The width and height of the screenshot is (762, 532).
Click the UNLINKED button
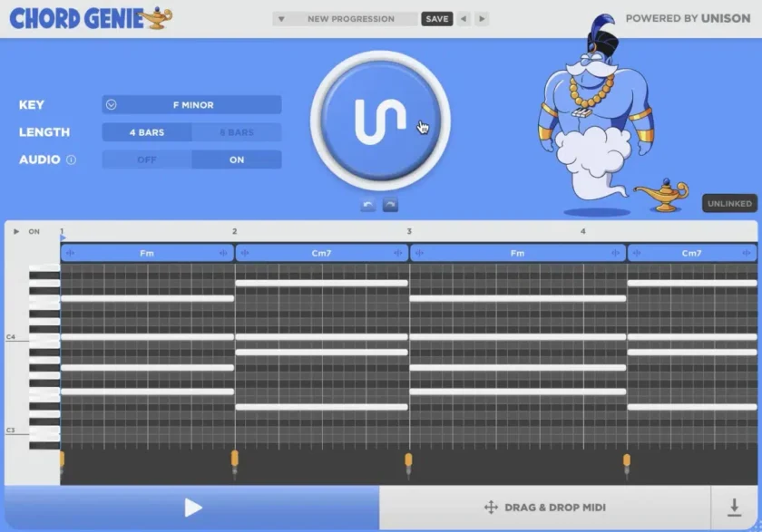click(729, 204)
